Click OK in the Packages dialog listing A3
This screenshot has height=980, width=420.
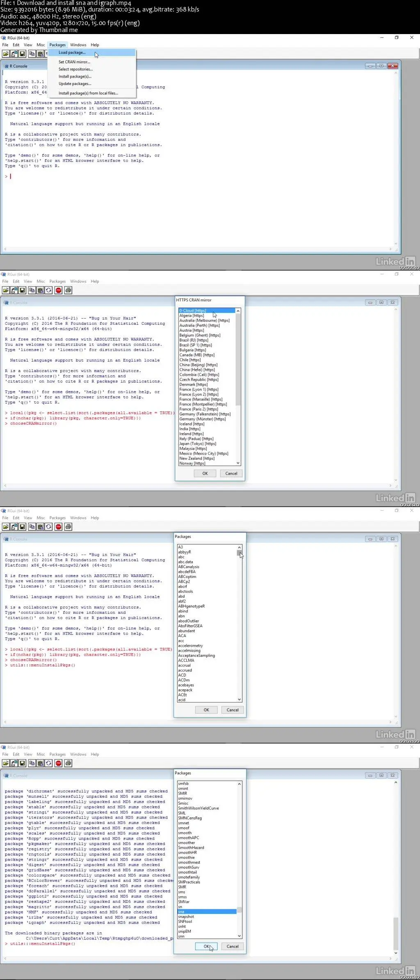tap(206, 710)
